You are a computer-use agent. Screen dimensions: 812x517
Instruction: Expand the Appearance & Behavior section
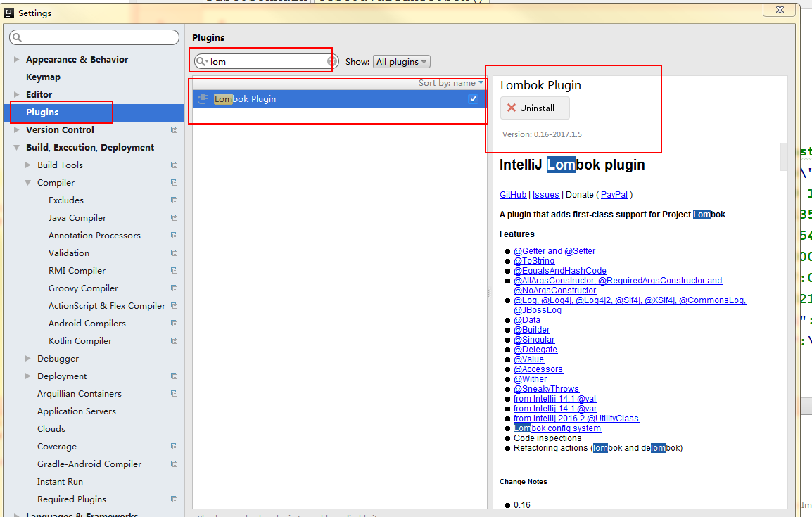[17, 60]
